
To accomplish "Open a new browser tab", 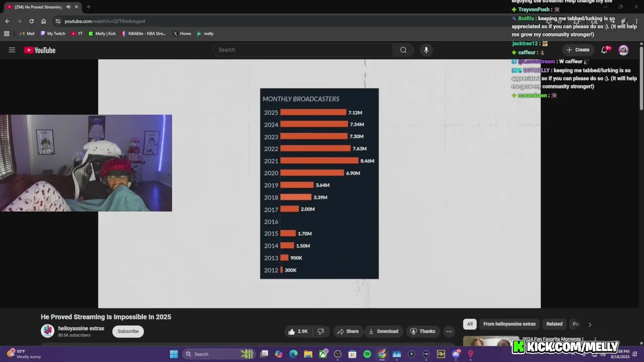I will [x=89, y=7].
